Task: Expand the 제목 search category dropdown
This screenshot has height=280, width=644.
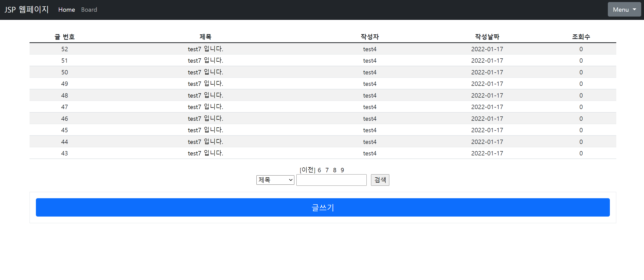Action: point(275,180)
